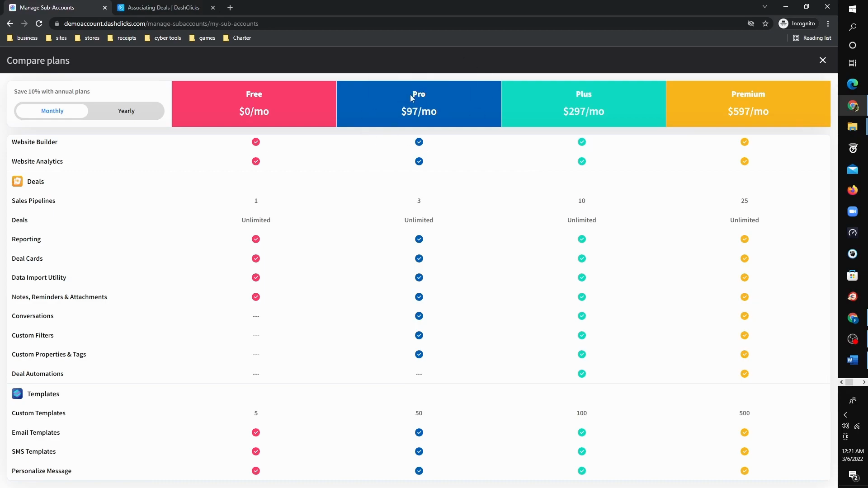
Task: Open the stores bookmarks folder
Action: [x=87, y=38]
